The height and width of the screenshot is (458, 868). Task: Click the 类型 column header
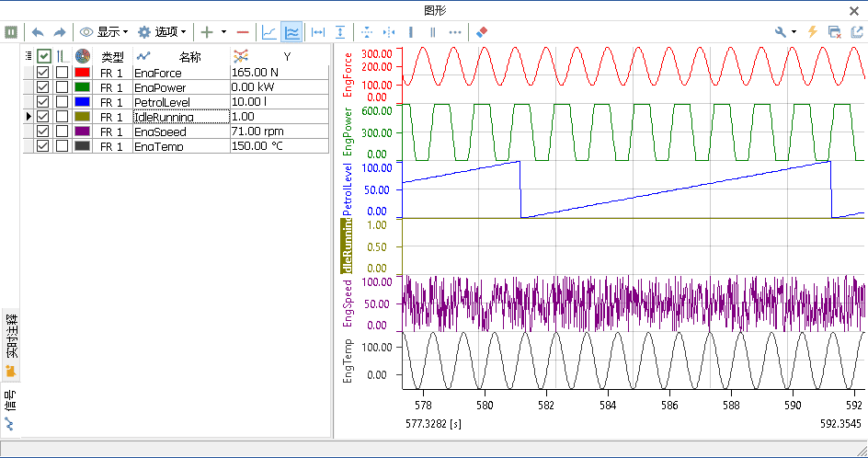click(x=112, y=57)
